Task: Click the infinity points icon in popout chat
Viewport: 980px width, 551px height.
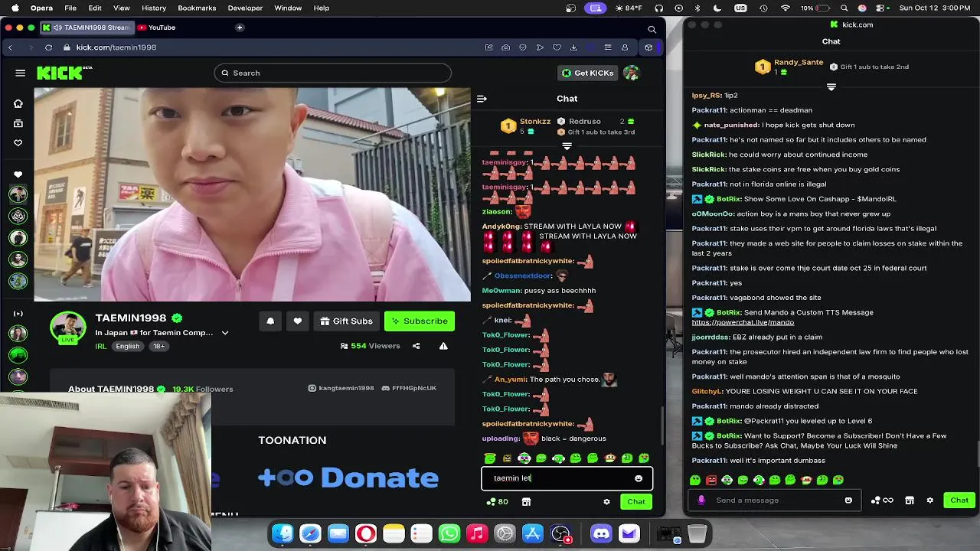Action: point(883,500)
